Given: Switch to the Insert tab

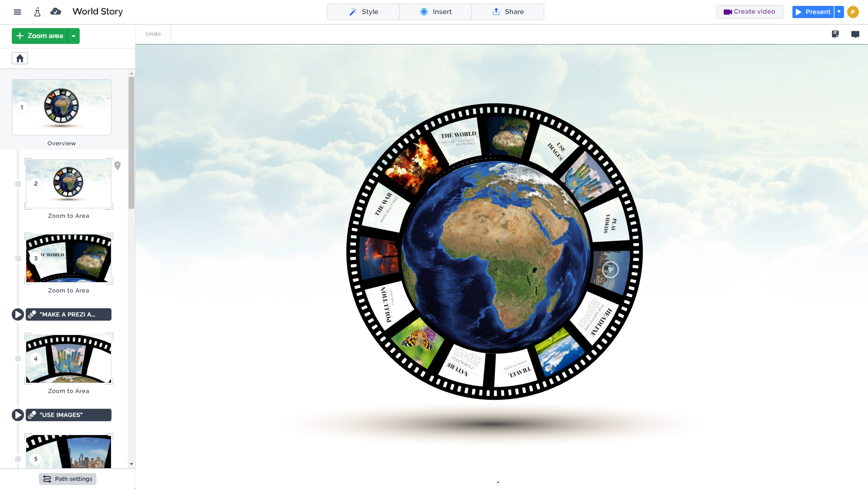Looking at the screenshot, I should (x=435, y=12).
